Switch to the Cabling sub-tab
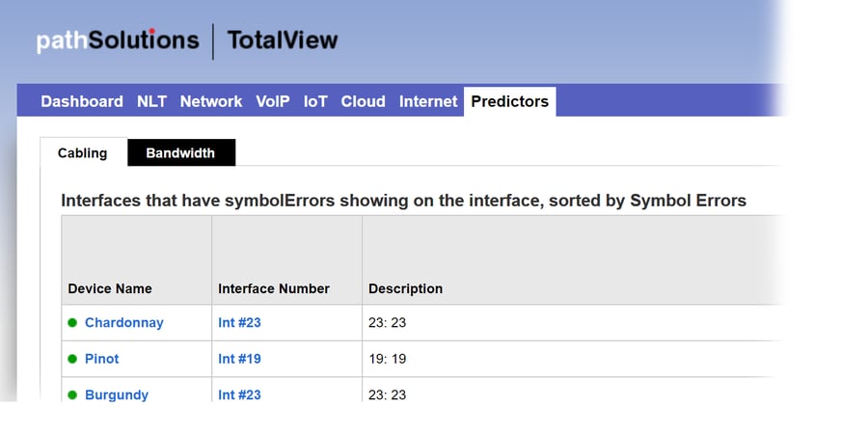The height and width of the screenshot is (434, 868). [x=83, y=152]
